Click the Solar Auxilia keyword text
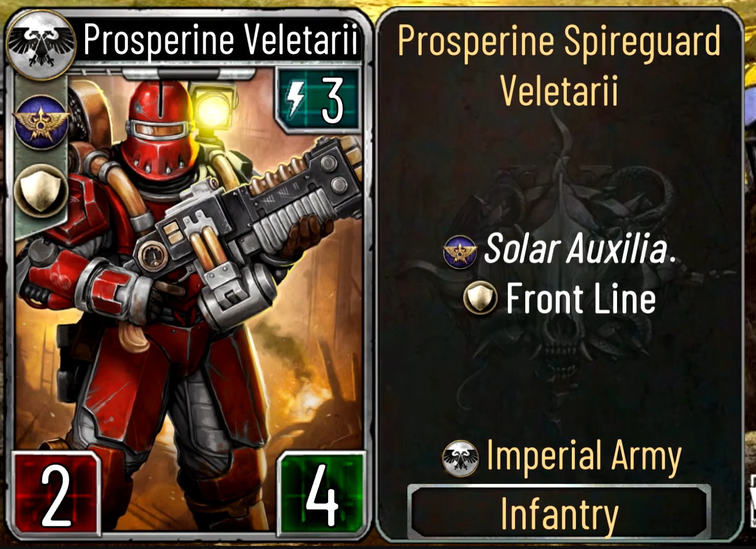Image resolution: width=756 pixels, height=549 pixels. 580,249
